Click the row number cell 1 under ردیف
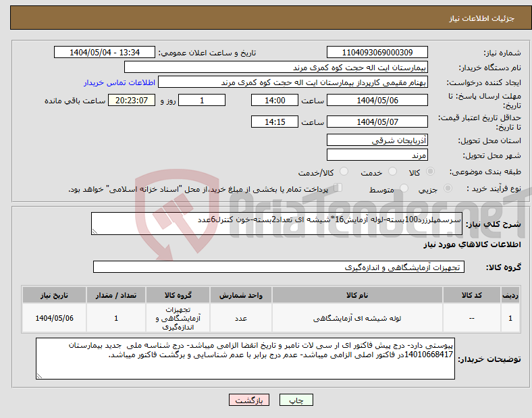Screen dimensions: 532x418 (x=510, y=318)
